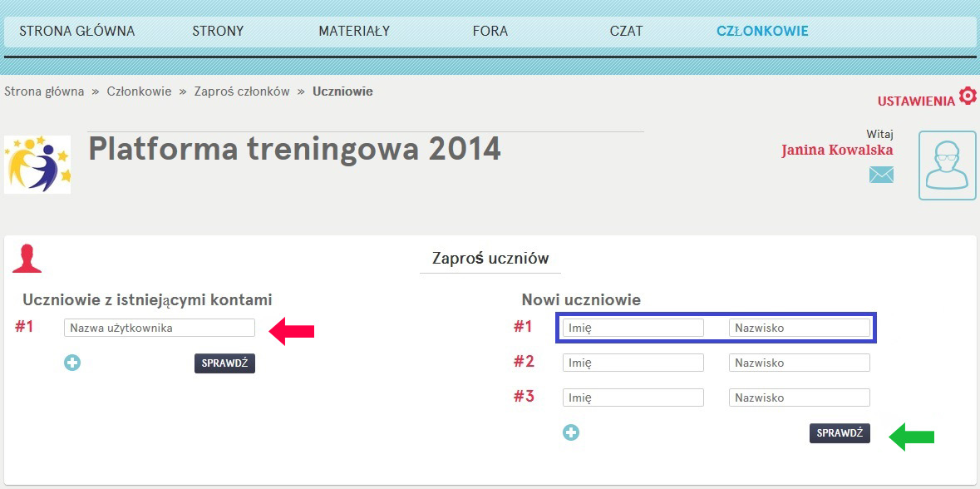
Task: Click the user profile avatar icon
Action: pyautogui.click(x=947, y=165)
